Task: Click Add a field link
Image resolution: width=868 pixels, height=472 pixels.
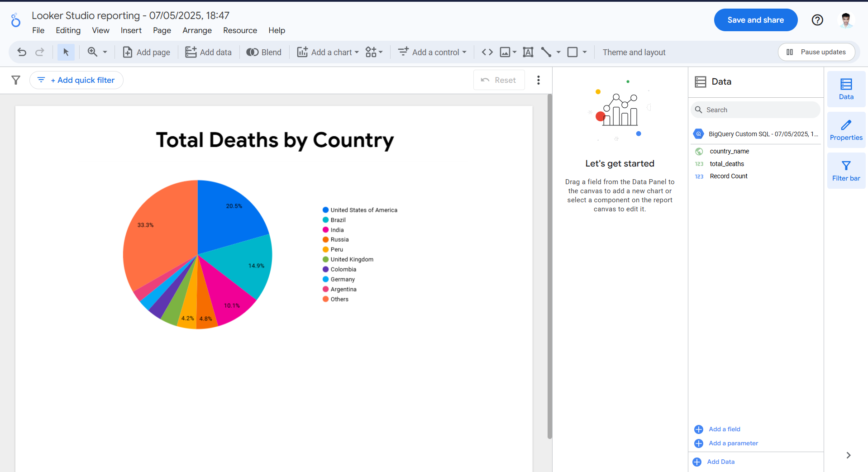Action: tap(724, 429)
